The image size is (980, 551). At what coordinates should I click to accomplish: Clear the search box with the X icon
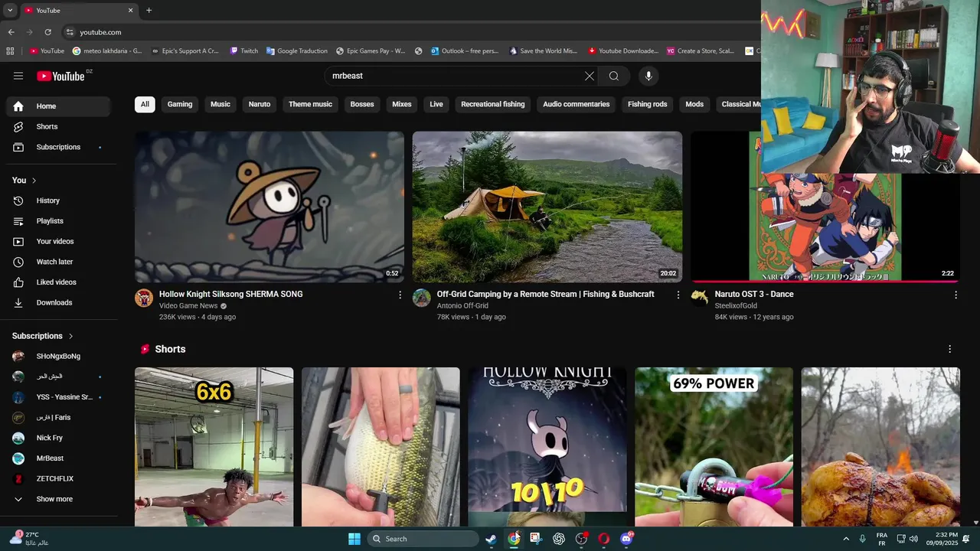pos(590,76)
